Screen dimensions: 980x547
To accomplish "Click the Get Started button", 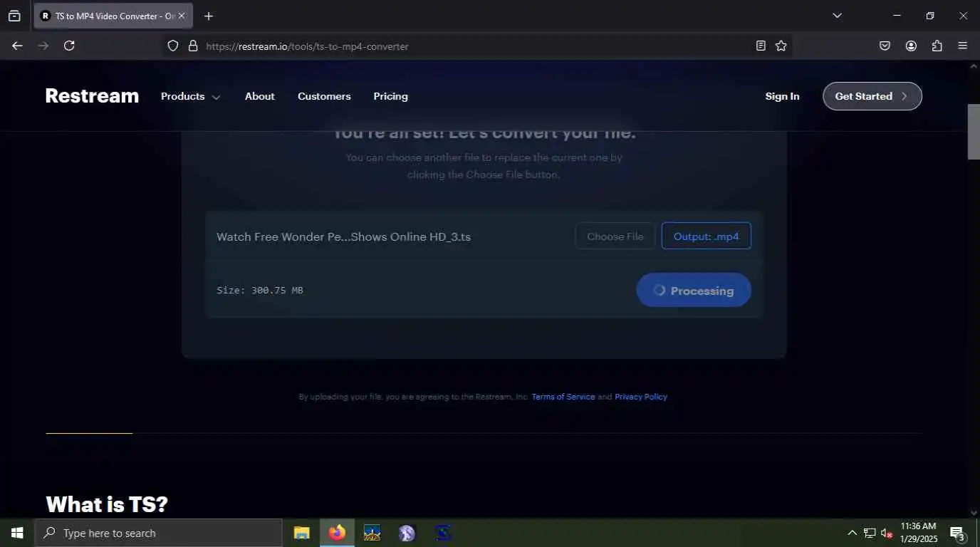I will (872, 96).
